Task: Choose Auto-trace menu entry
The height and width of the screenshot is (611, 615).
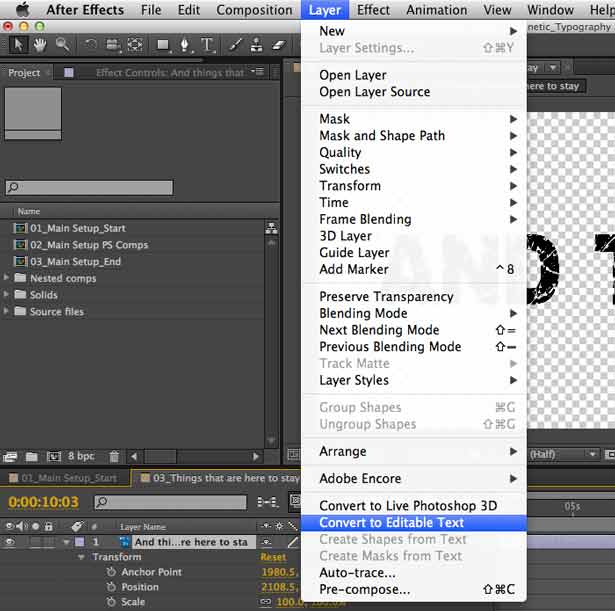Action: pyautogui.click(x=414, y=573)
